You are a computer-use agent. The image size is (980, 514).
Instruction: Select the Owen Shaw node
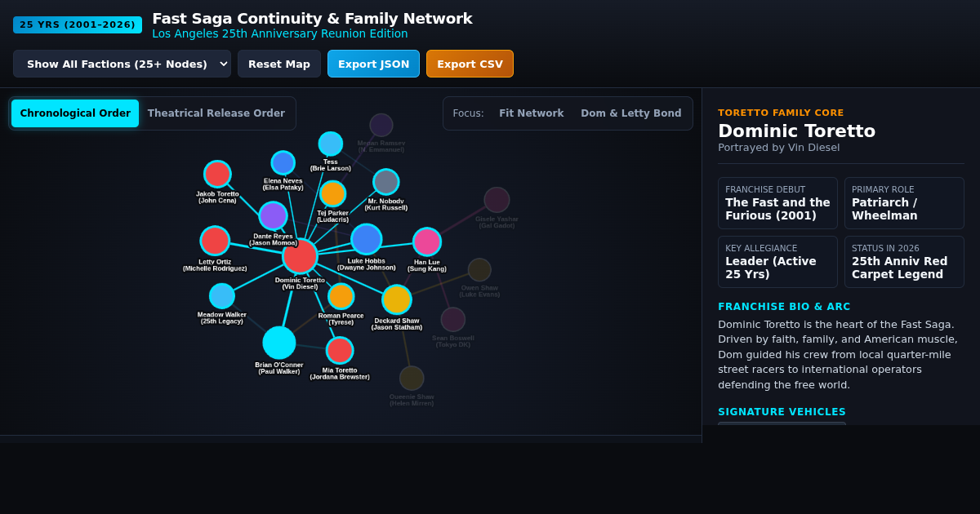point(479,270)
